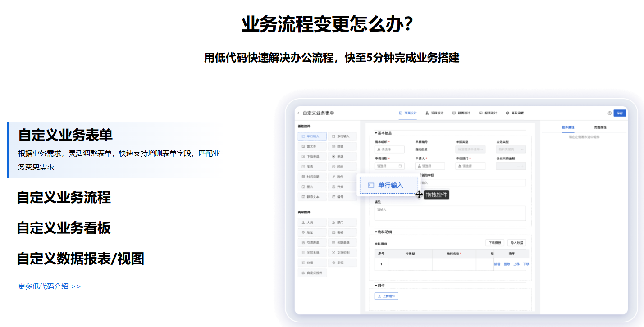The height and width of the screenshot is (327, 644).
Task: Click the 计划采购金额 plus stepper
Action: pyautogui.click(x=522, y=166)
